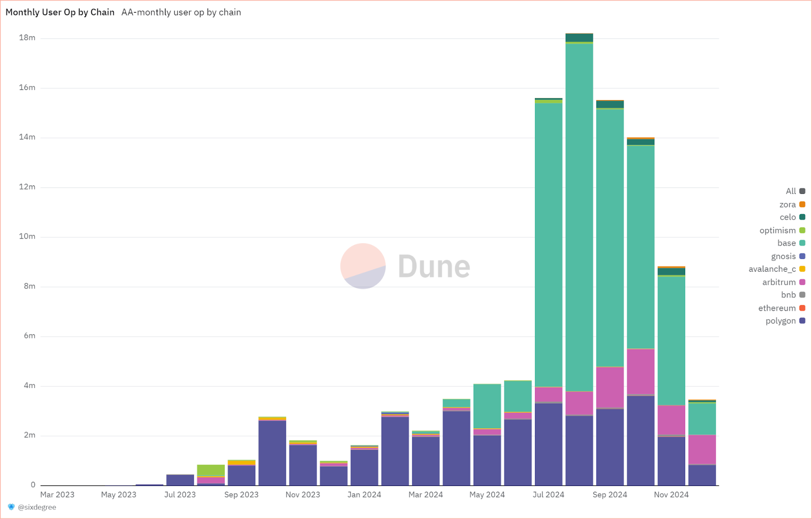812x519 pixels.
Task: Click the avalanche_c legend color dot
Action: click(x=802, y=269)
